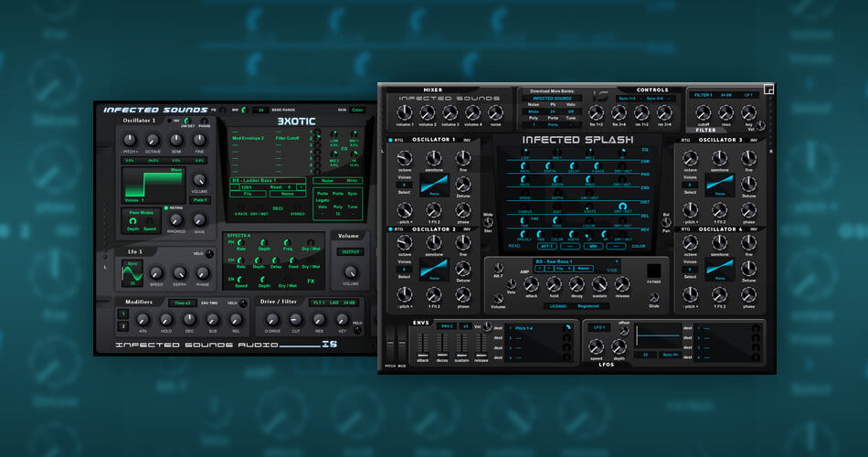
Task: Click the O-DRIVE knob in 3xotic
Action: click(x=272, y=320)
